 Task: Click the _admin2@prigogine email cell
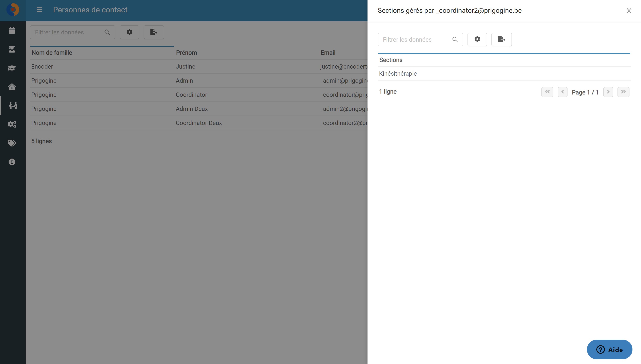344,109
